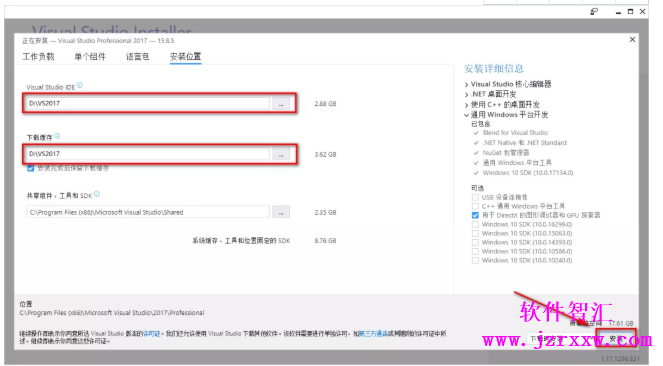Browse for Visual Studio IDE install folder
663x366 pixels.
pos(281,104)
